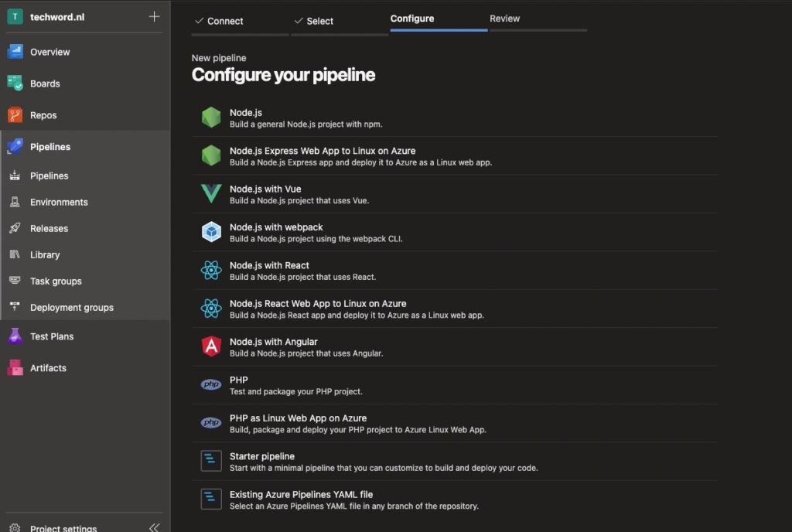The image size is (792, 532).
Task: Click the green Node.js hexagon icon
Action: (x=211, y=118)
